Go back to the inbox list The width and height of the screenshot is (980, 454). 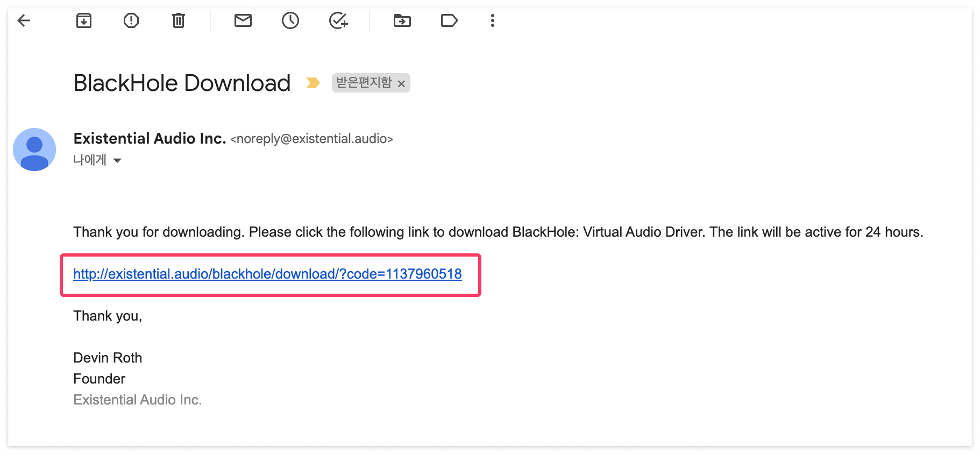[24, 21]
